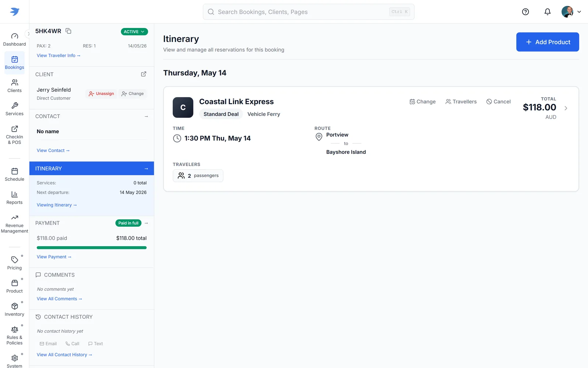This screenshot has height=368, width=588.
Task: Click client name Jerry Seinfeld
Action: tap(54, 90)
